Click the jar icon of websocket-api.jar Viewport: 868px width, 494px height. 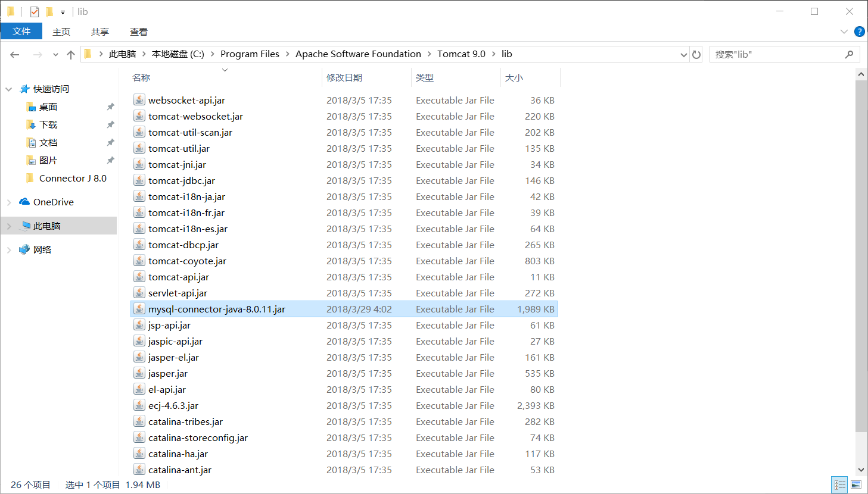coord(139,99)
